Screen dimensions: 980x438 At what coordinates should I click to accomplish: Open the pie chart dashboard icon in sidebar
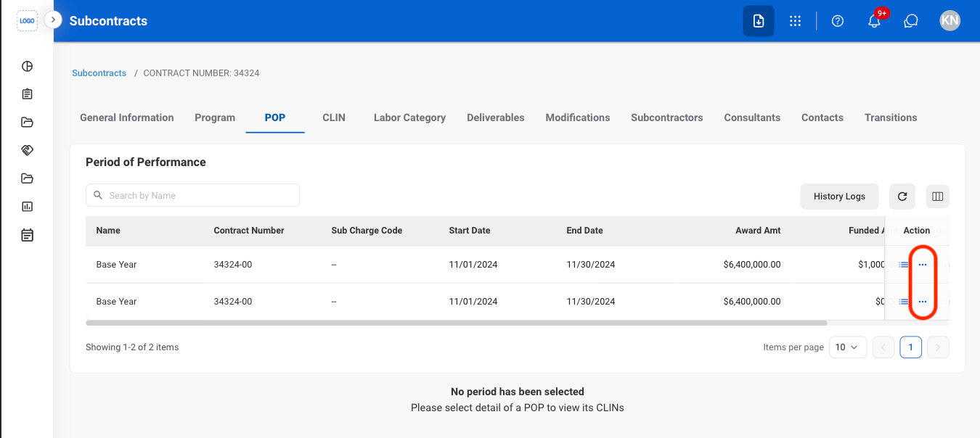pyautogui.click(x=28, y=67)
